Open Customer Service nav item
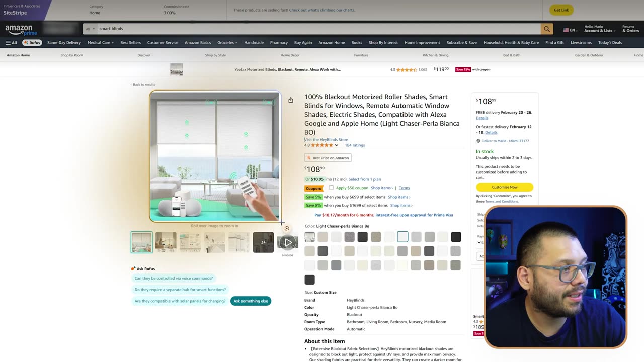This screenshot has height=362, width=644. (163, 43)
